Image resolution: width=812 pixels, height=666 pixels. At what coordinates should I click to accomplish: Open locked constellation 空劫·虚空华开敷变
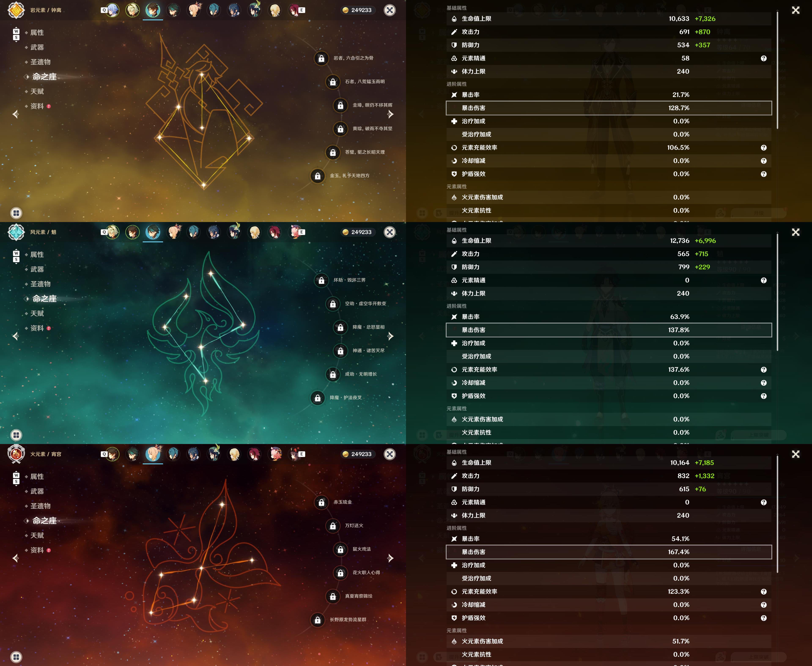click(333, 304)
